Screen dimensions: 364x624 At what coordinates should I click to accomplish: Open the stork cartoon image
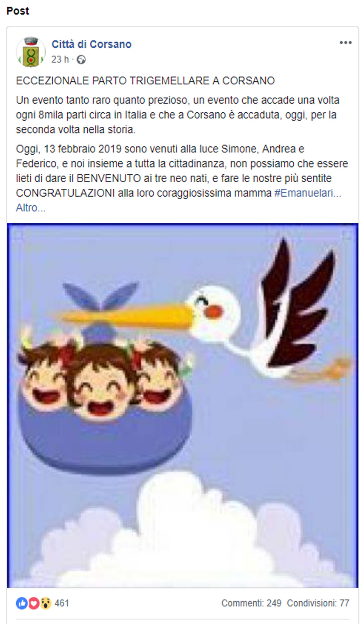(183, 405)
